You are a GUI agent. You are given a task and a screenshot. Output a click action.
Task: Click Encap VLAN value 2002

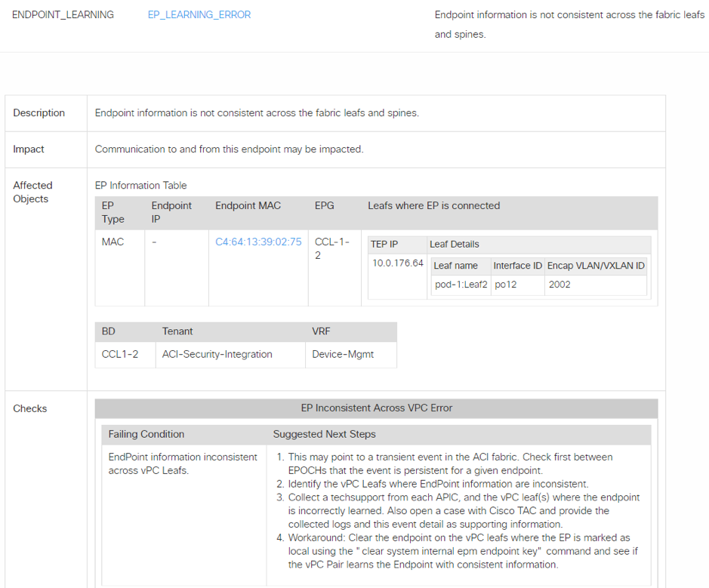point(560,285)
